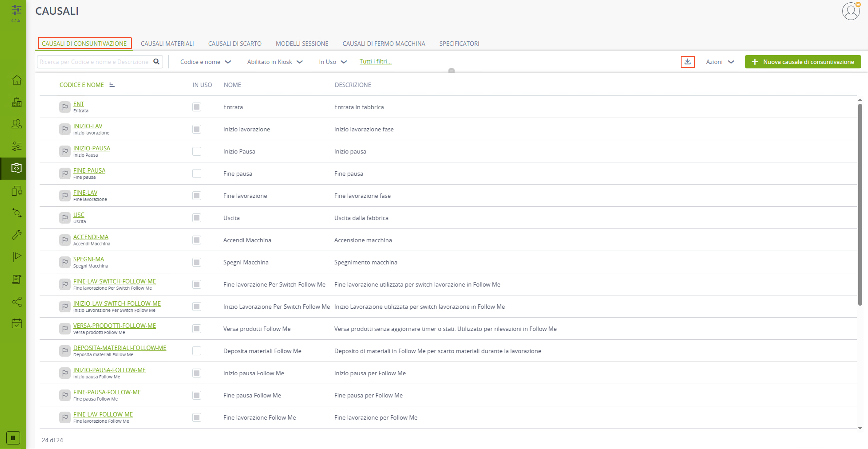Toggle In Uso checkbox for ENT row
Screen dimensions: 868x449
pos(197,107)
